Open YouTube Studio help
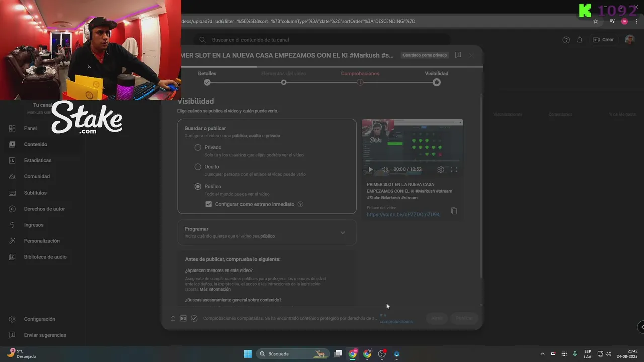 tap(566, 40)
